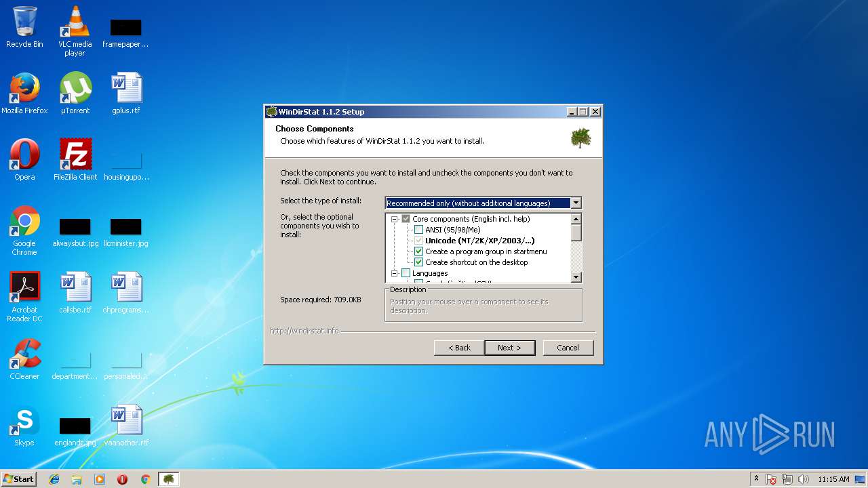Uncheck Create a program group in startmenu

pyautogui.click(x=418, y=251)
